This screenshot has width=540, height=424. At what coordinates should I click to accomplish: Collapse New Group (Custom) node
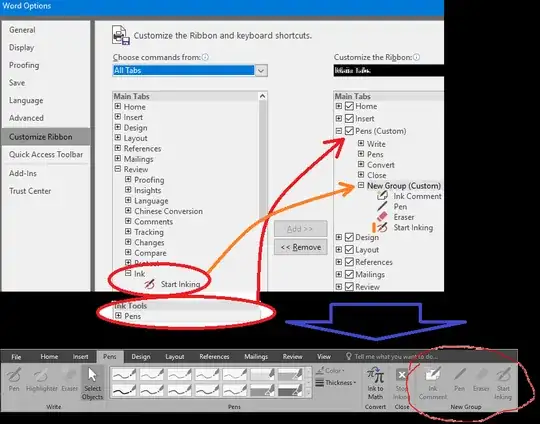[361, 185]
